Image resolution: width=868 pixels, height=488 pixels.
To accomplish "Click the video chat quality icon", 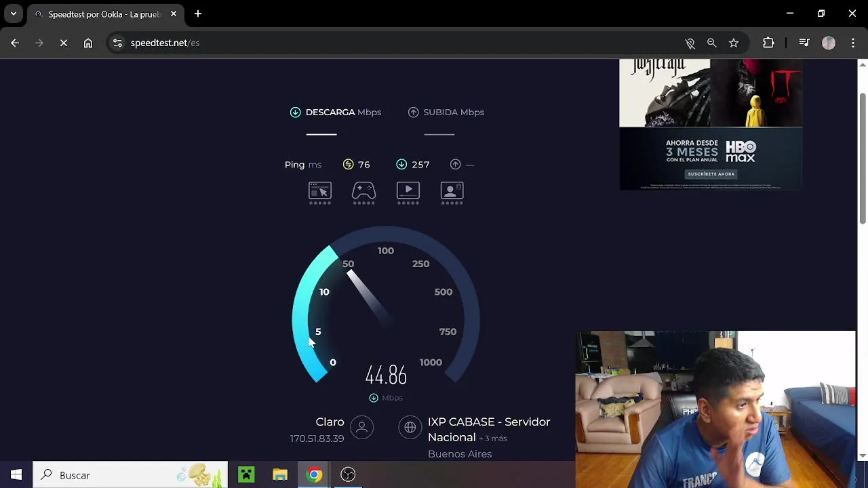I will click(452, 190).
